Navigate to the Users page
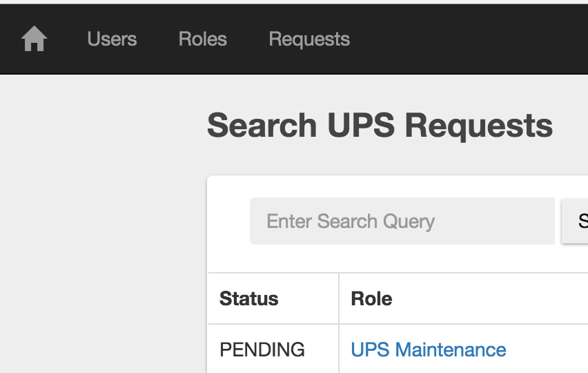Viewport: 588px width, 373px height. coord(112,39)
